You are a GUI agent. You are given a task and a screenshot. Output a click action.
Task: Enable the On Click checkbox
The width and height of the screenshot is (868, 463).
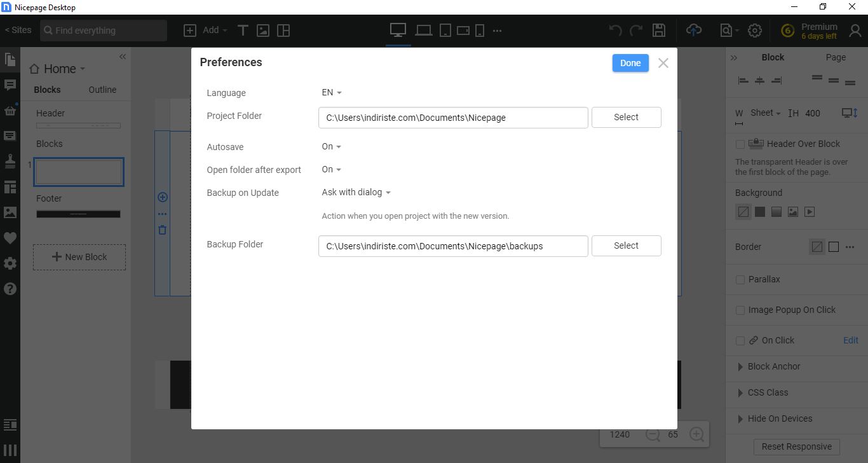(740, 340)
